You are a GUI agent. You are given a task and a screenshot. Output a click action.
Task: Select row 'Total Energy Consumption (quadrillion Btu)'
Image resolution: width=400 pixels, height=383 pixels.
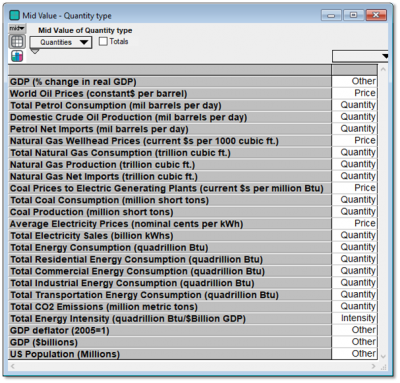click(x=170, y=247)
